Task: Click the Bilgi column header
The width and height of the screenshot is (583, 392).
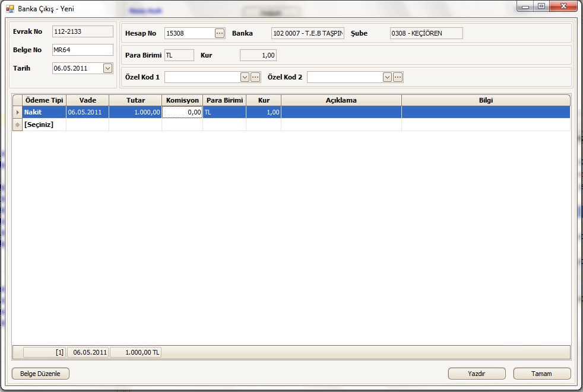Action: tap(486, 100)
